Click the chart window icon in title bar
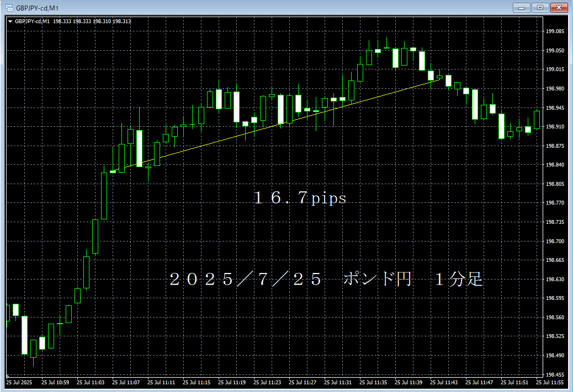 [x=9, y=8]
